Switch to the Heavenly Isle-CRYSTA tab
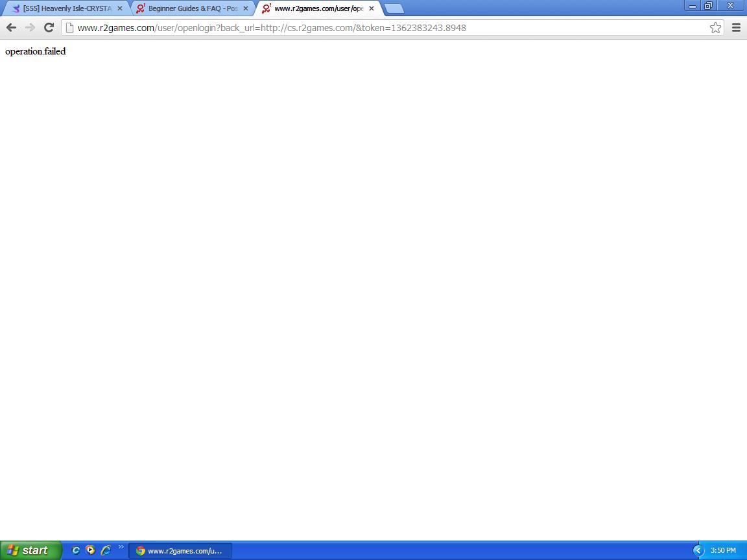This screenshot has width=747, height=560. (65, 8)
